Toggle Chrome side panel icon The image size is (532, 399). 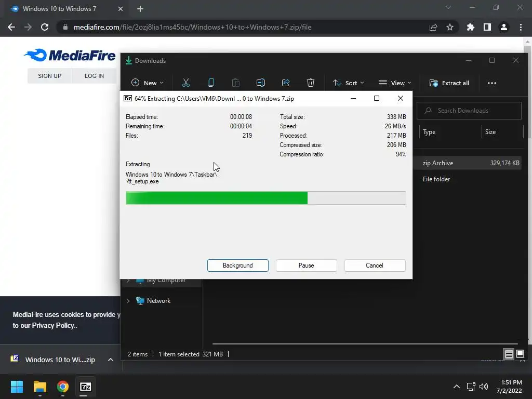click(487, 27)
